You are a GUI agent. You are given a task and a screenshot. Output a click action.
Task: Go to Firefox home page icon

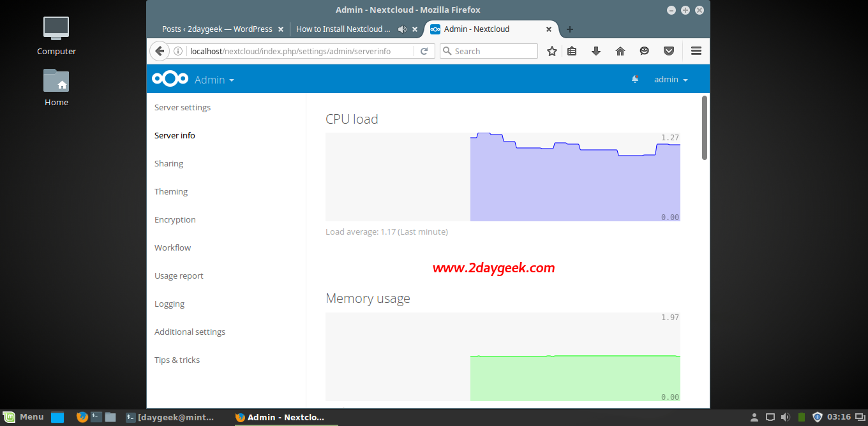(x=620, y=51)
